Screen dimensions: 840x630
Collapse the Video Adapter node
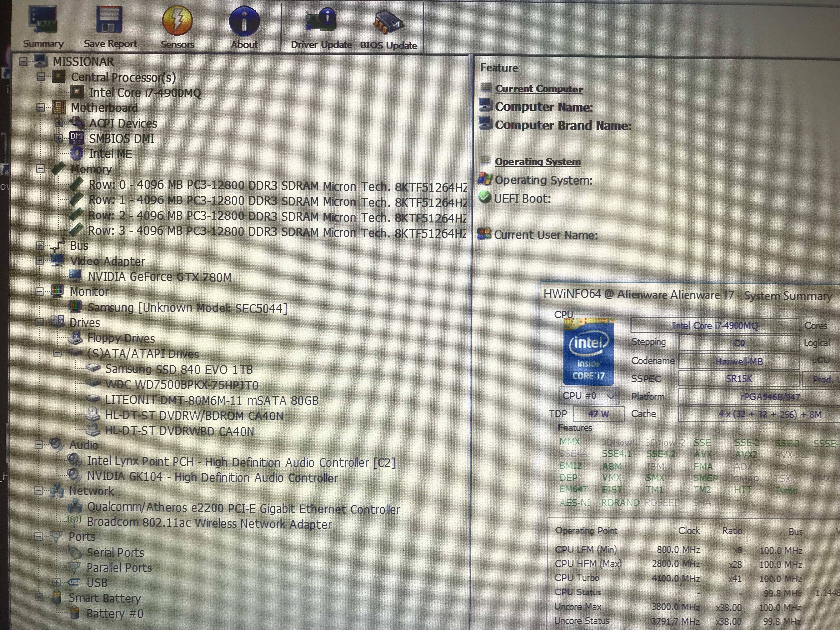[40, 260]
